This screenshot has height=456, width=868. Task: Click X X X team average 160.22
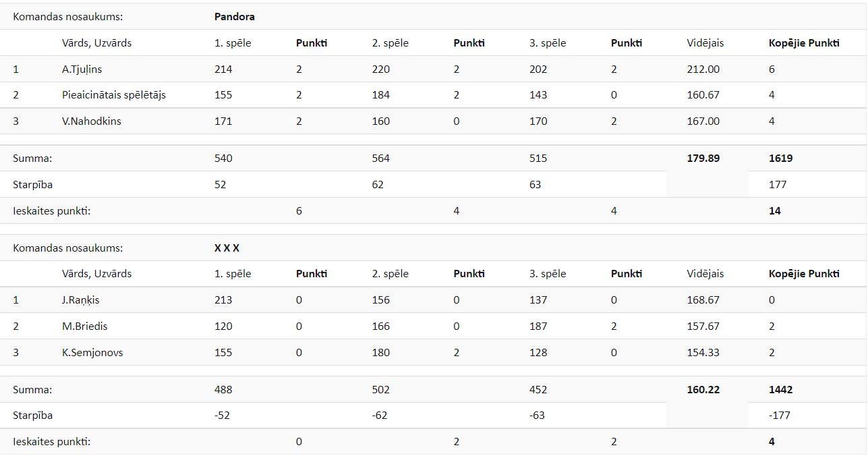click(x=703, y=390)
